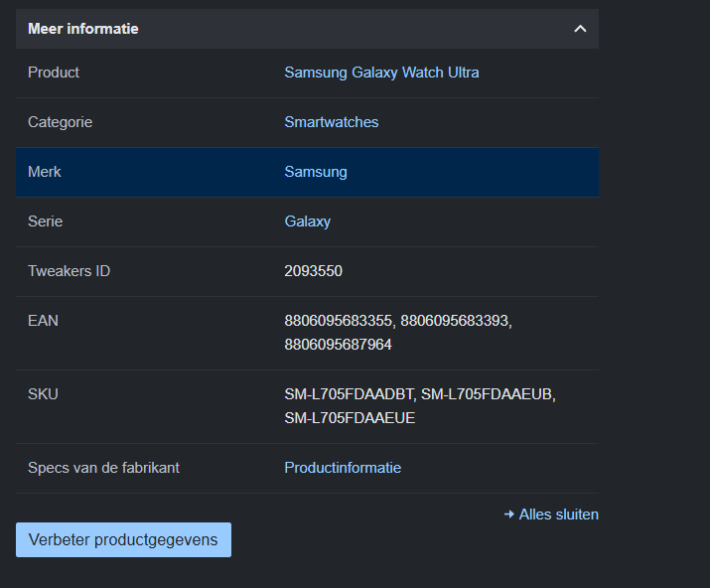Viewport: 710px width, 588px height.
Task: Click SKU code SM-L705FDAAEUE
Action: (x=350, y=418)
